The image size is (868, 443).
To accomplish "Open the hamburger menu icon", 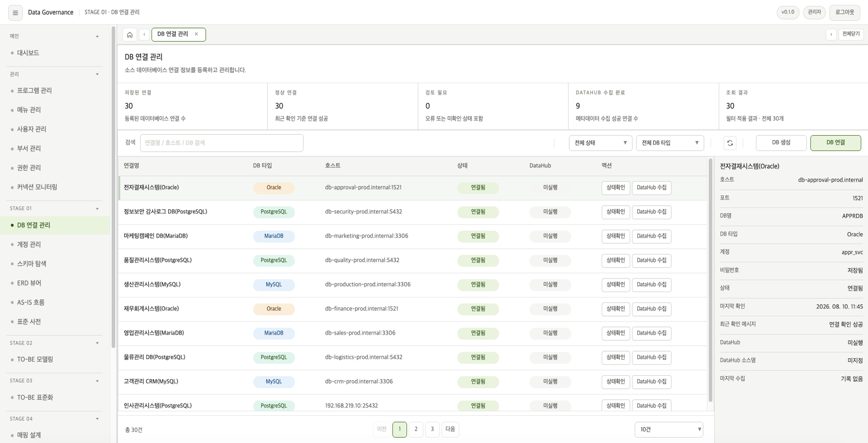I will point(15,13).
